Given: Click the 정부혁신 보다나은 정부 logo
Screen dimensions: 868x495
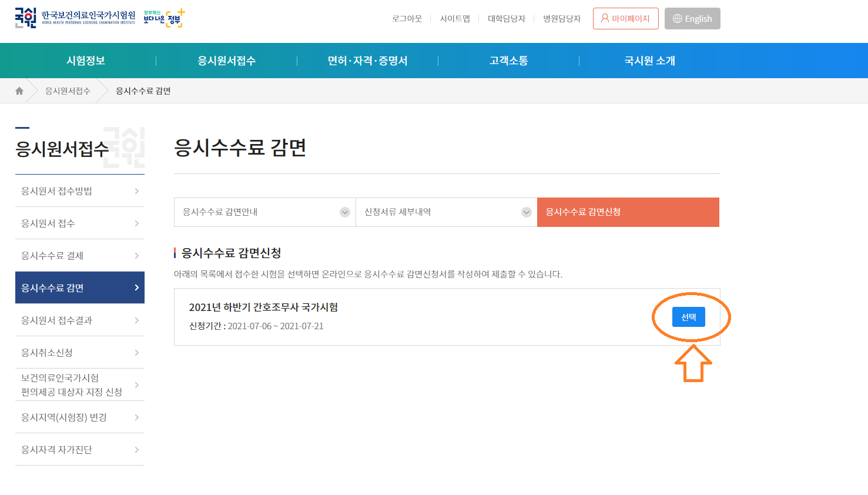Looking at the screenshot, I should point(164,18).
